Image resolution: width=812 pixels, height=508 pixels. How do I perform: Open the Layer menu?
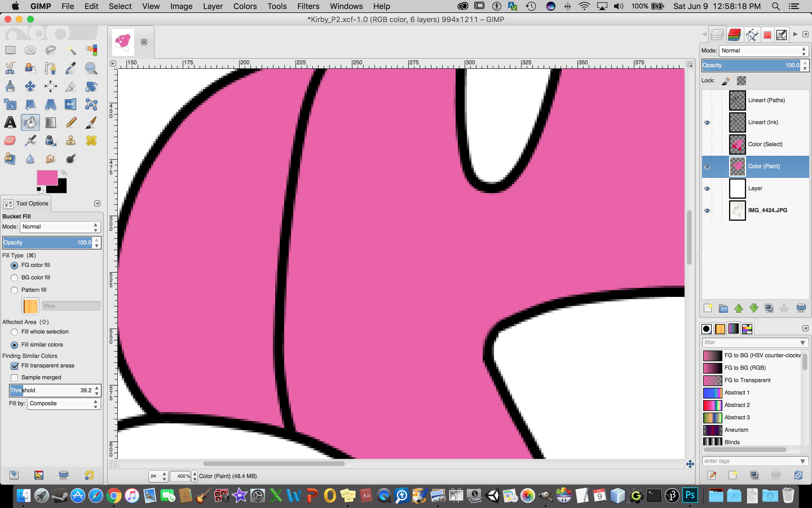coord(213,6)
